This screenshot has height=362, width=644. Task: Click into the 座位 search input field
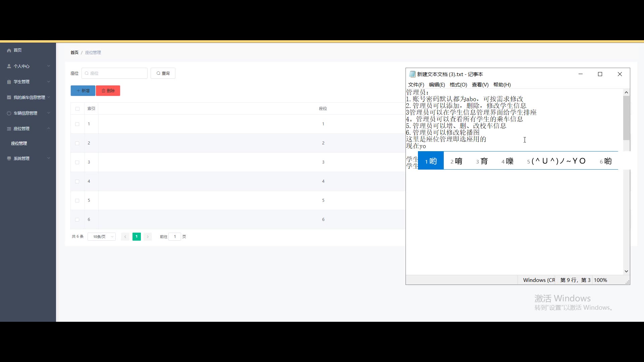114,73
